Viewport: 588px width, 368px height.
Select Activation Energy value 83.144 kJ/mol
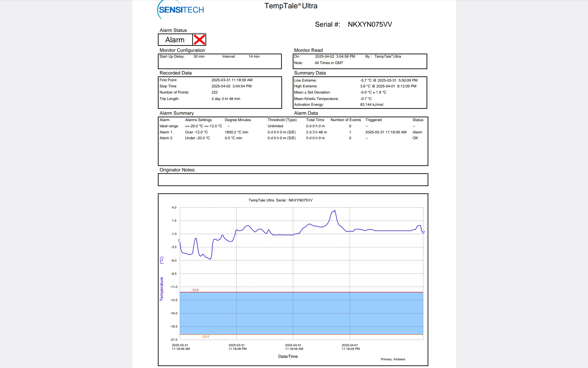371,105
